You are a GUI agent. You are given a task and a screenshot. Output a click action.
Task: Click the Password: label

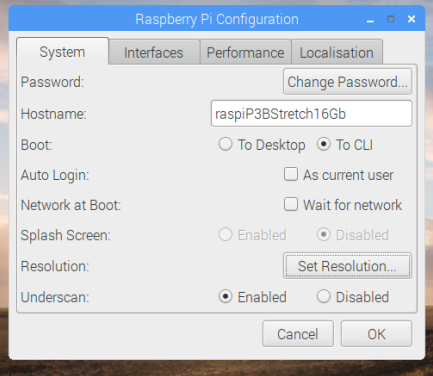pyautogui.click(x=52, y=82)
